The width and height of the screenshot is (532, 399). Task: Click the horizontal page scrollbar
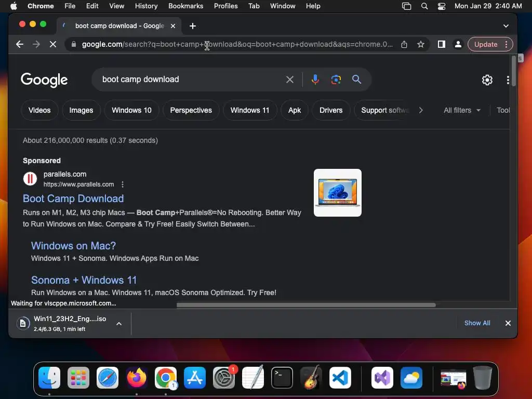coord(306,304)
